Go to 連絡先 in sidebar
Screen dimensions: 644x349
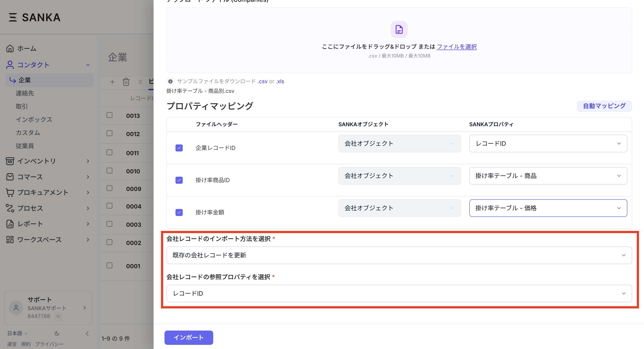25,93
